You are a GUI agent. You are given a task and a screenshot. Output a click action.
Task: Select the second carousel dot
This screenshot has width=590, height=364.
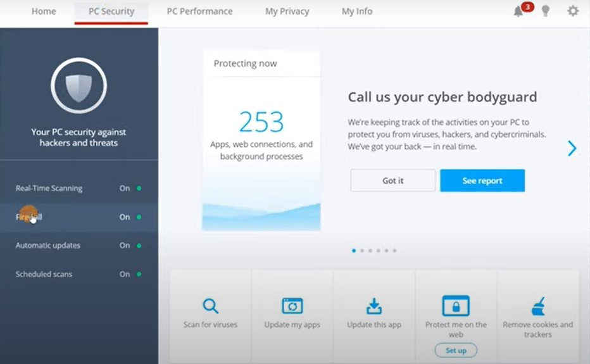pyautogui.click(x=362, y=251)
